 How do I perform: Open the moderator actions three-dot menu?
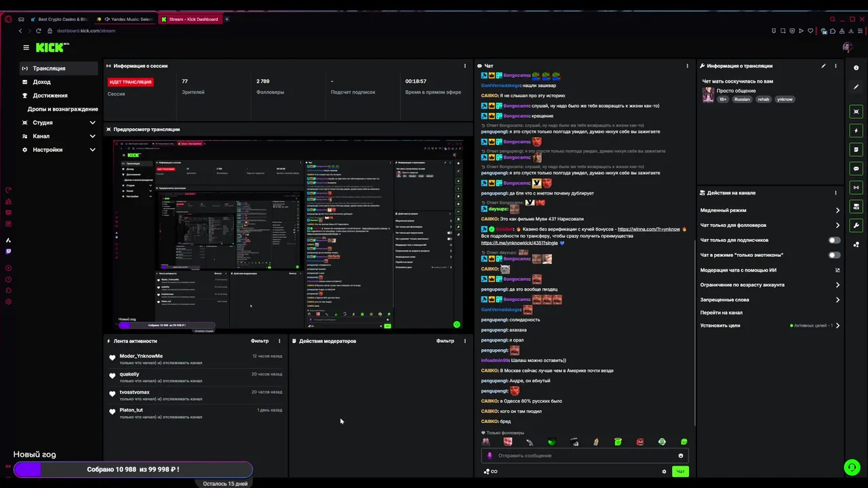coord(465,341)
